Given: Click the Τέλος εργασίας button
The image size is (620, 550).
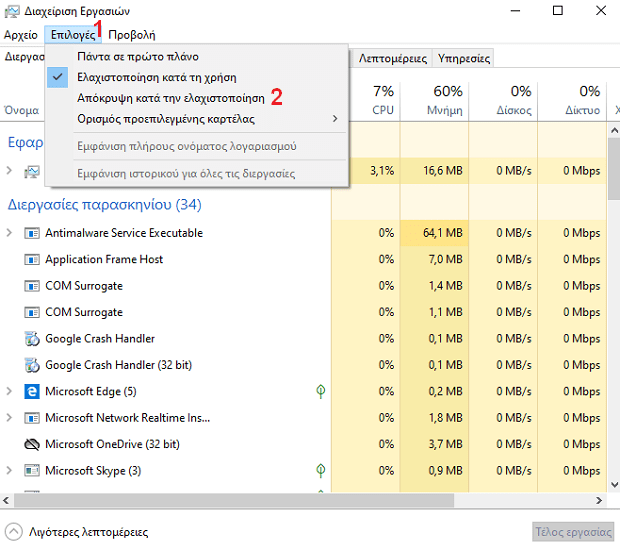Looking at the screenshot, I should coord(573,532).
